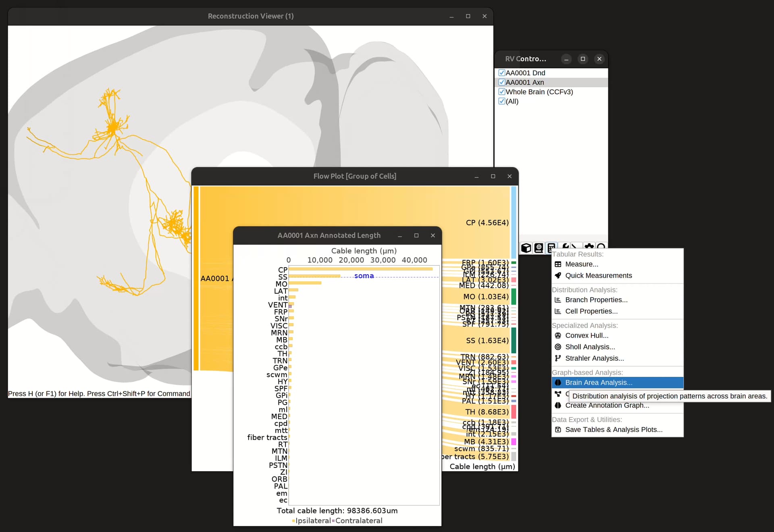Uncheck the AA0001 Dnd checkbox
Screen dimensions: 774x532
502,73
